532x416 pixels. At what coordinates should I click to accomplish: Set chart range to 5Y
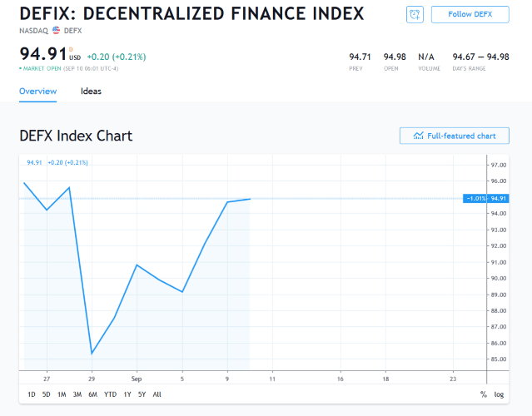(142, 394)
